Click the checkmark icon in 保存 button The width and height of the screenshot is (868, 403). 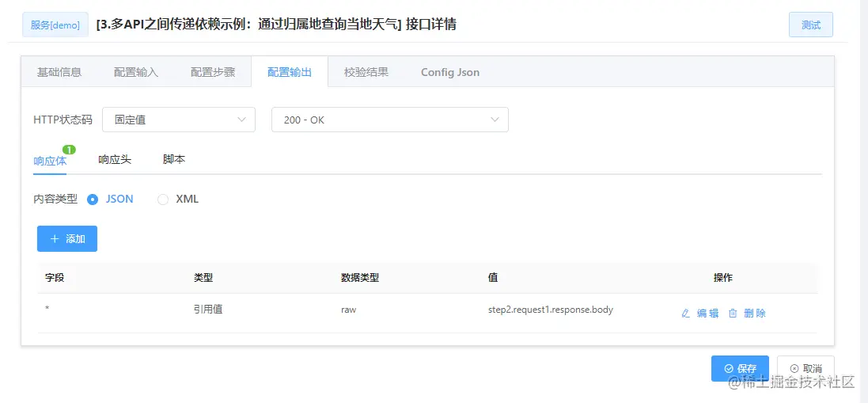(729, 369)
